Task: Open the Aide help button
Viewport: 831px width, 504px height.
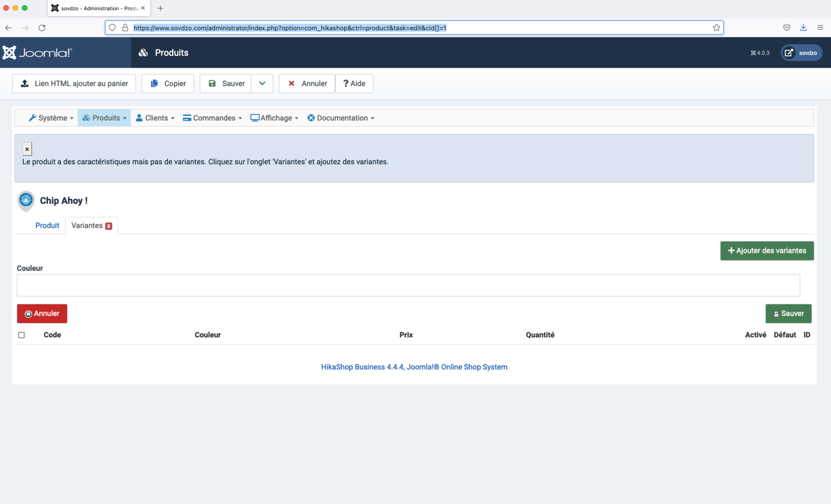Action: [354, 84]
